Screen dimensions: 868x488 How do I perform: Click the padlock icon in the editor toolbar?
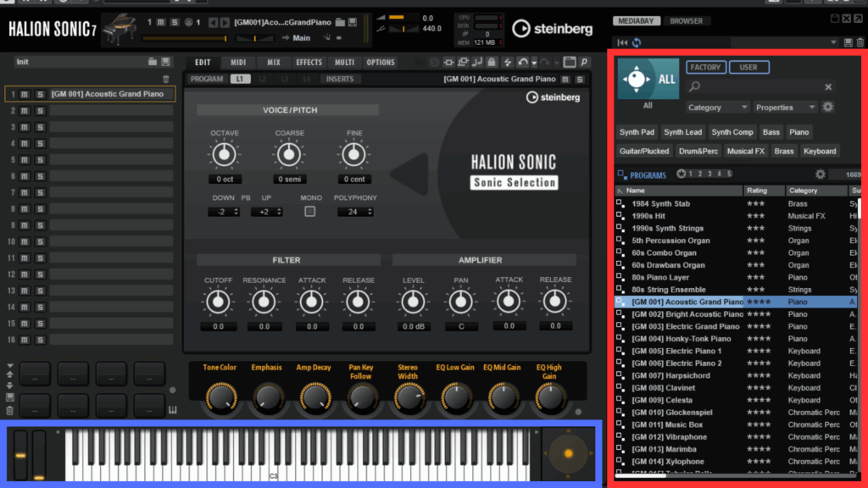coord(491,62)
